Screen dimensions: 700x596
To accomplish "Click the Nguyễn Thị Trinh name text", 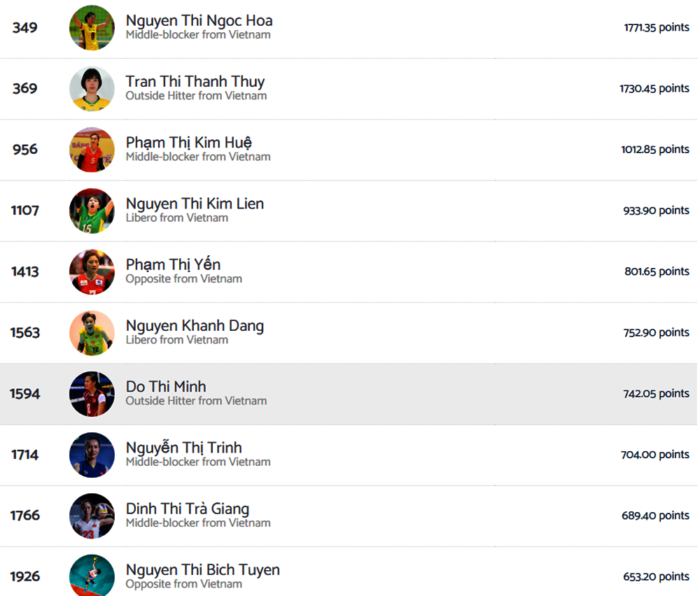I will tap(183, 448).
